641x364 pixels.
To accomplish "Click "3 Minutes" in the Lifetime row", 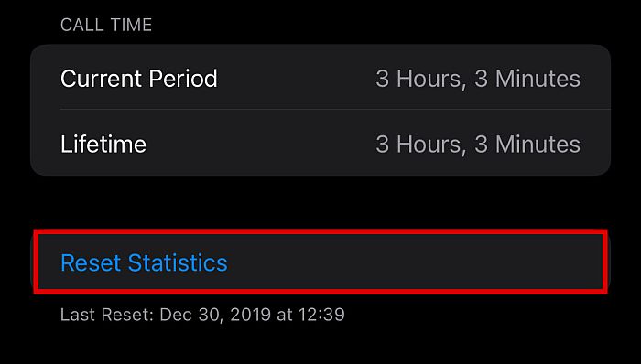I will coord(527,145).
